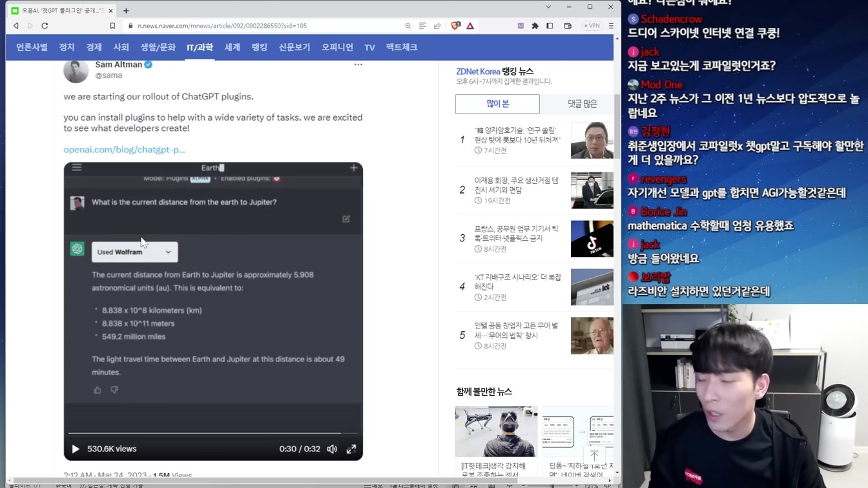The image size is (868, 488).
Task: Open ranked article 5 about 고든 무어
Action: (x=516, y=330)
